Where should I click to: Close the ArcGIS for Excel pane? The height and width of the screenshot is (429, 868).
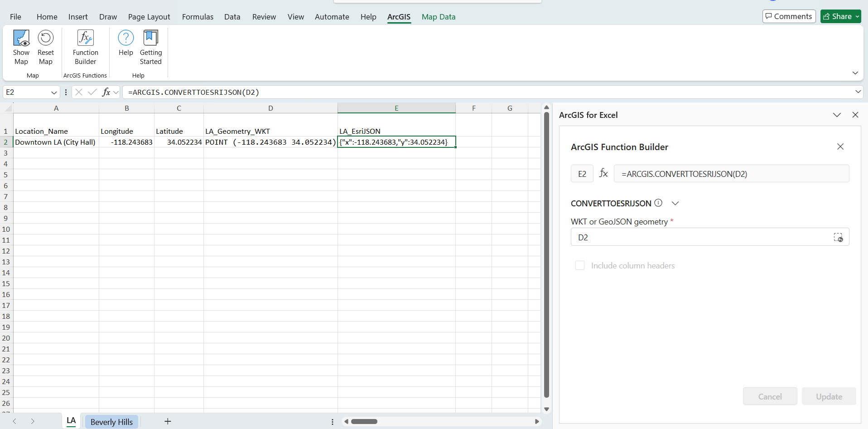pos(855,115)
